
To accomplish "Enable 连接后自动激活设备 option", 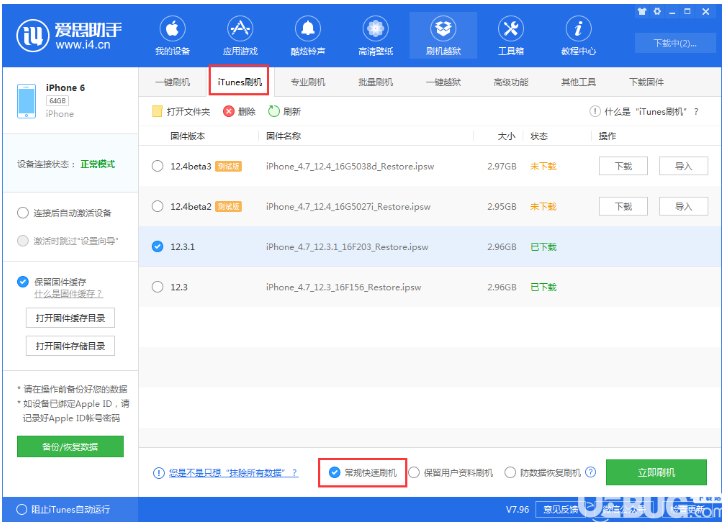I will 23,213.
